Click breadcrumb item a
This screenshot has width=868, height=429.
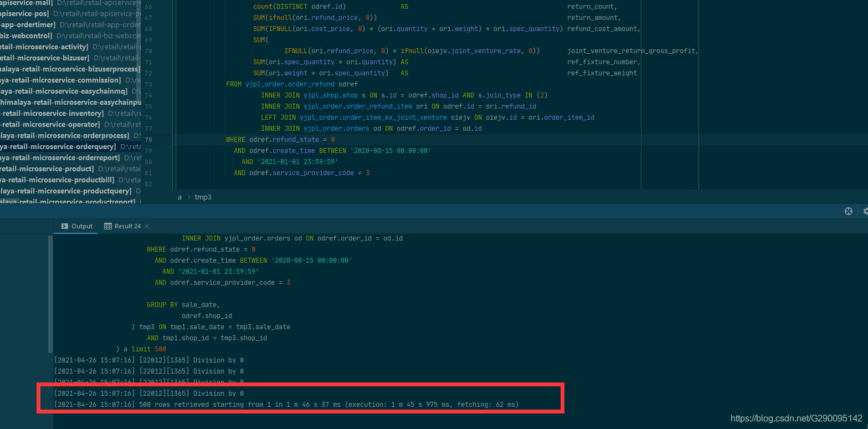[179, 197]
